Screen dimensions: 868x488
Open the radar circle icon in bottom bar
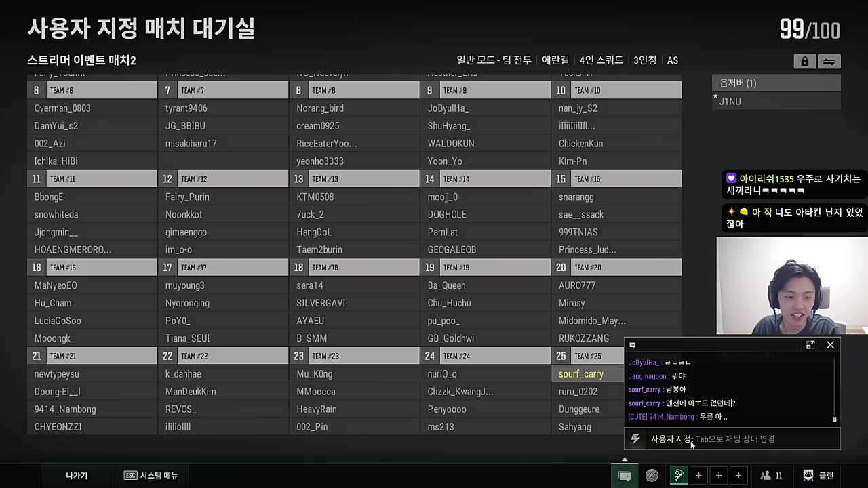(x=652, y=476)
